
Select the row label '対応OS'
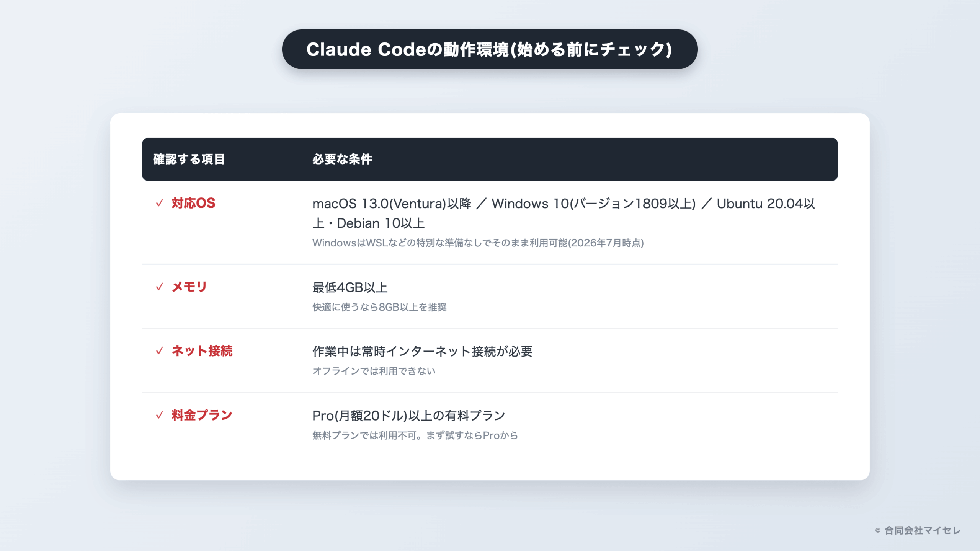tap(193, 203)
